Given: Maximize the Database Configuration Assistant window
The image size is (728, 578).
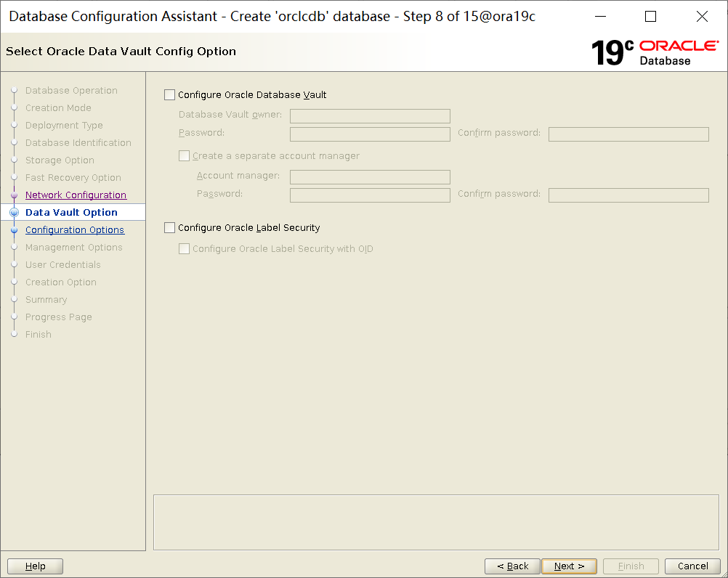Looking at the screenshot, I should (x=651, y=17).
